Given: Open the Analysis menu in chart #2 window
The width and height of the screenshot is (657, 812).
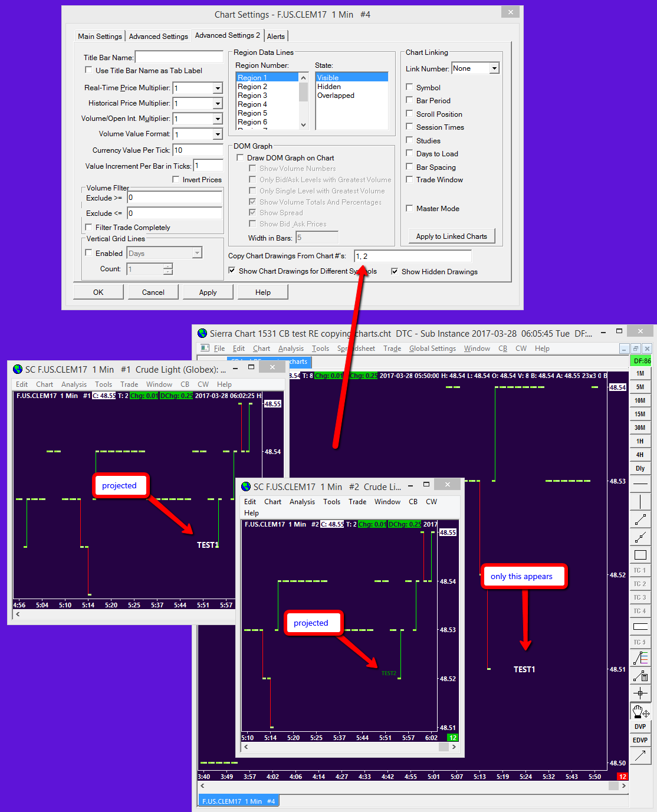Looking at the screenshot, I should tap(302, 502).
